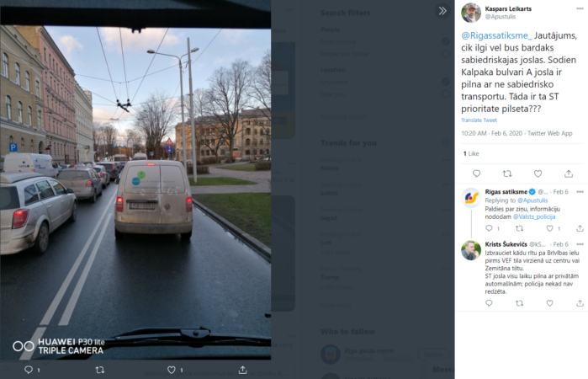
Task: Open the more options menu on Krists Šukevičs' comment
Action: click(580, 244)
